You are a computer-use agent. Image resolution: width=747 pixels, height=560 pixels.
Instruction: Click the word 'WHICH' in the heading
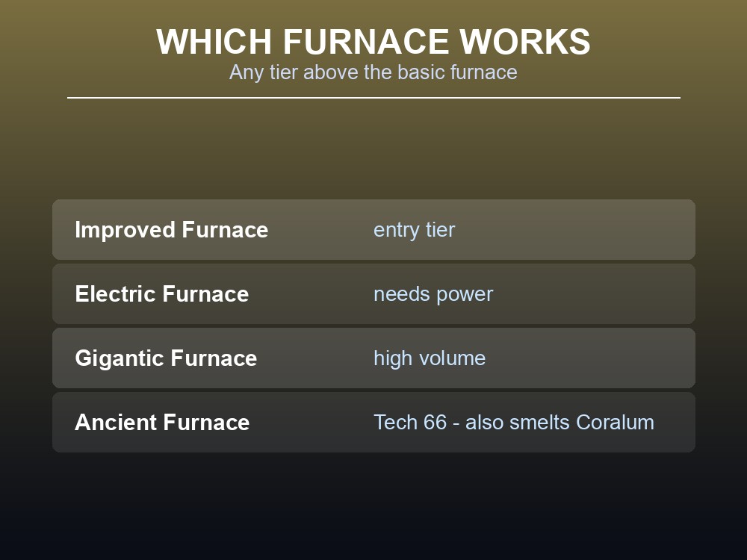pyautogui.click(x=214, y=42)
